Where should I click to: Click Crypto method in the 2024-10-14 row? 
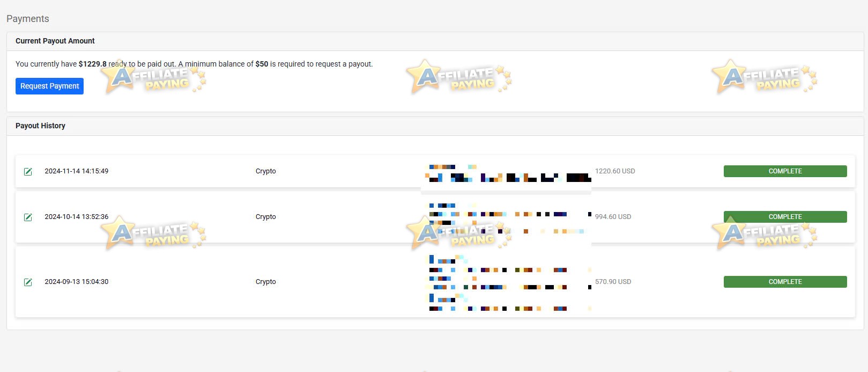coord(266,217)
